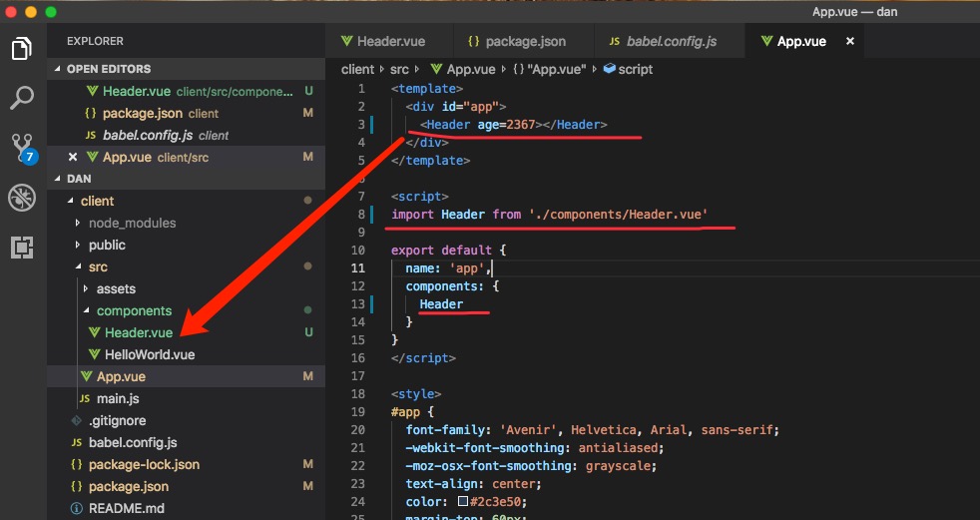Click line number 11 in gutter
This screenshot has width=980, height=520.
[x=357, y=268]
